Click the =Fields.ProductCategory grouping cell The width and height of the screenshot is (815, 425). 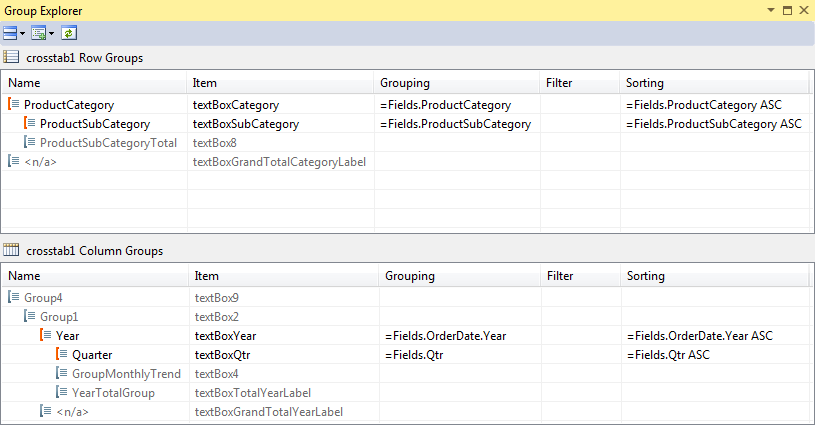457,105
